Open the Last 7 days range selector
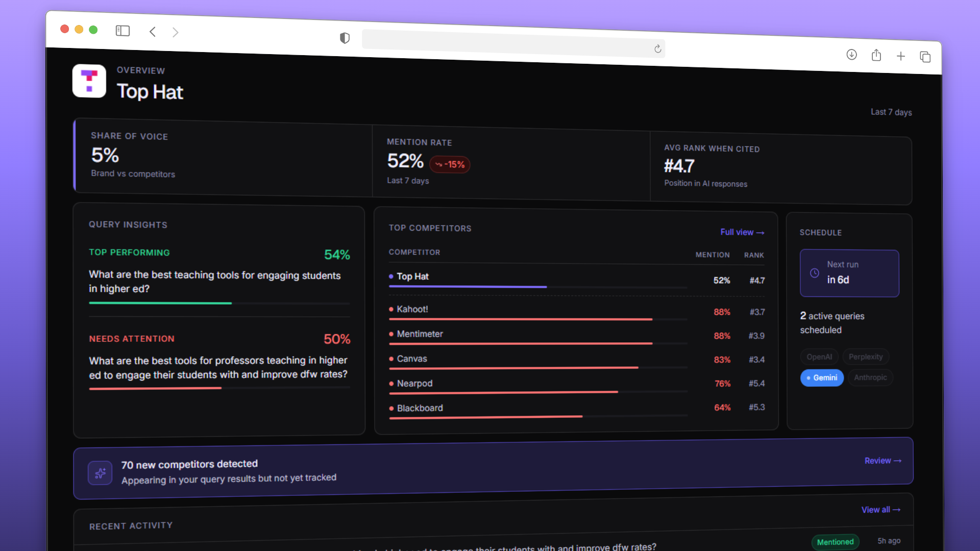 point(891,112)
